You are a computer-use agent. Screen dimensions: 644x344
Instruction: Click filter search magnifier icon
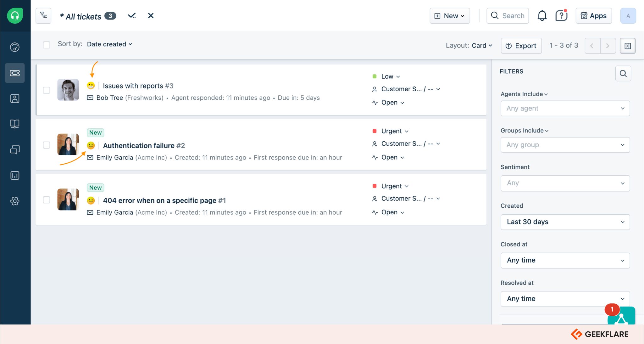pyautogui.click(x=623, y=73)
